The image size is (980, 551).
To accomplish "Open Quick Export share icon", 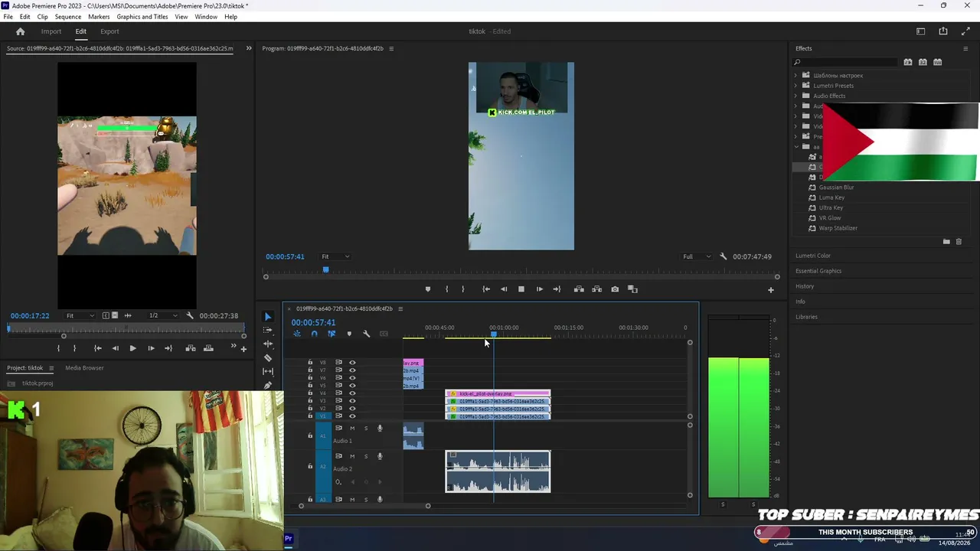I will [x=943, y=31].
